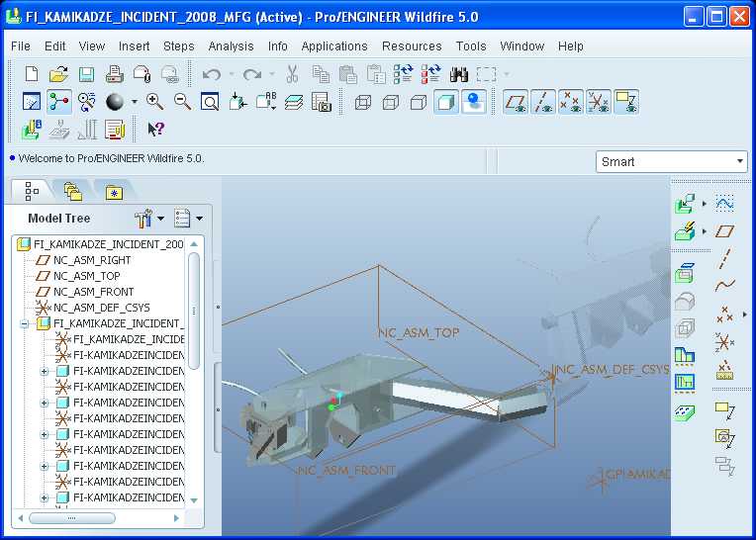The image size is (756, 540).
Task: Open the Steps menu
Action: tap(179, 45)
